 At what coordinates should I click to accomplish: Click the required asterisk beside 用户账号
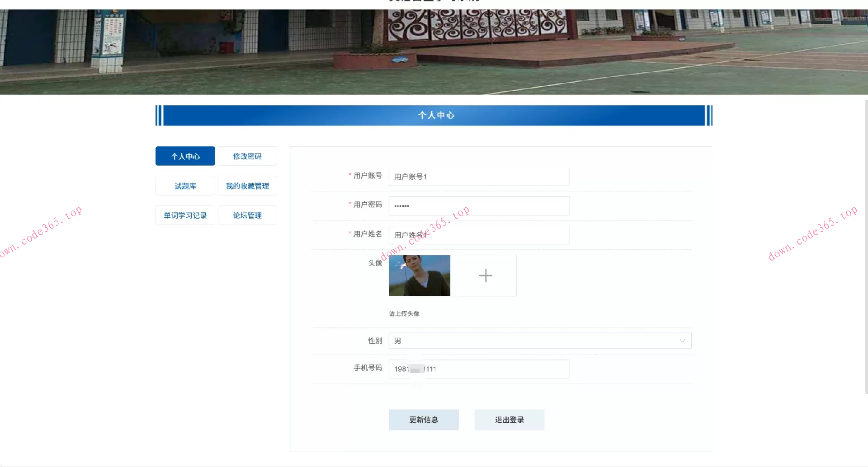click(349, 174)
